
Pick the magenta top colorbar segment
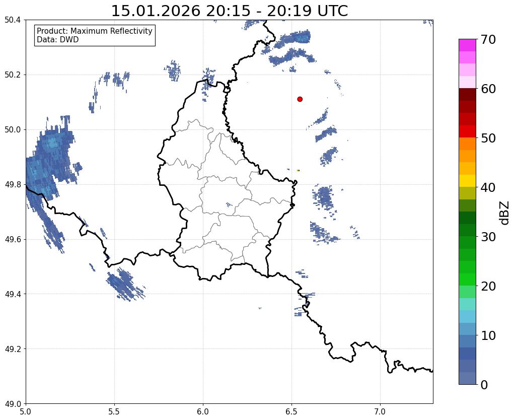click(467, 45)
